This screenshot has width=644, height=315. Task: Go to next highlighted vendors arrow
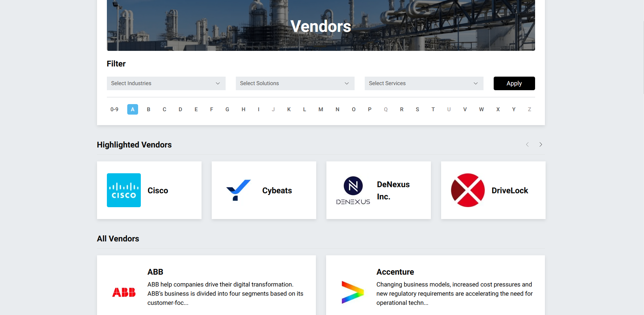[x=541, y=144]
